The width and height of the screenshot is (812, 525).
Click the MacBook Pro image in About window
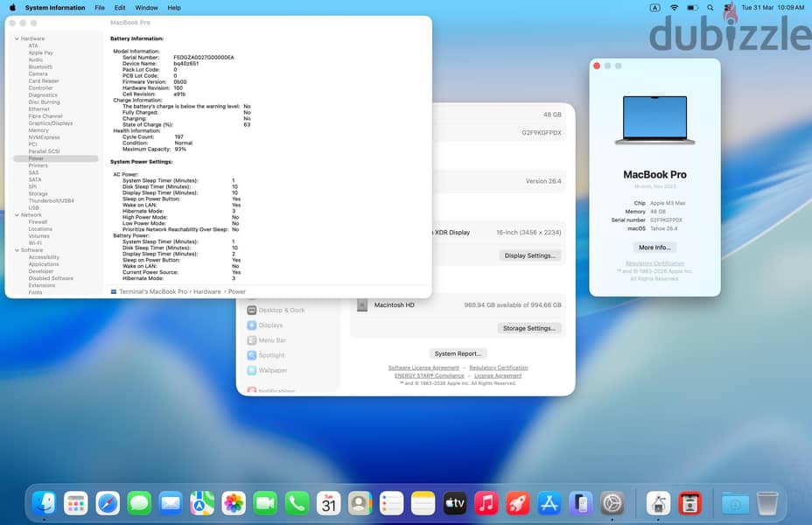(x=654, y=120)
